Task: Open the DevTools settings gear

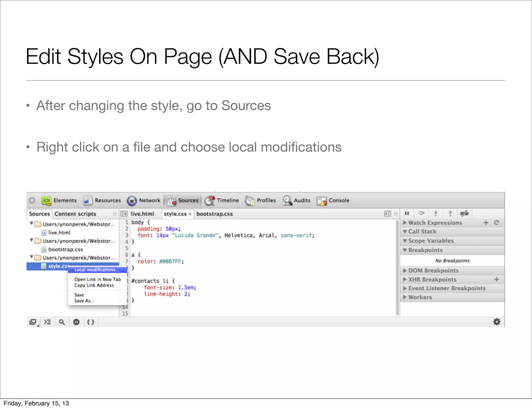Action: (497, 322)
